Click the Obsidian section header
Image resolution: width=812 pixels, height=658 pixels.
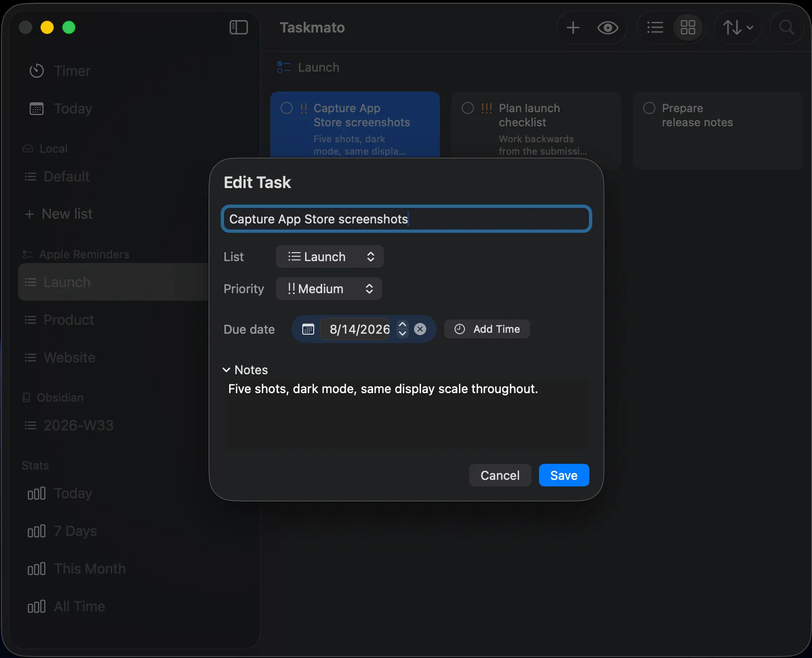(53, 397)
